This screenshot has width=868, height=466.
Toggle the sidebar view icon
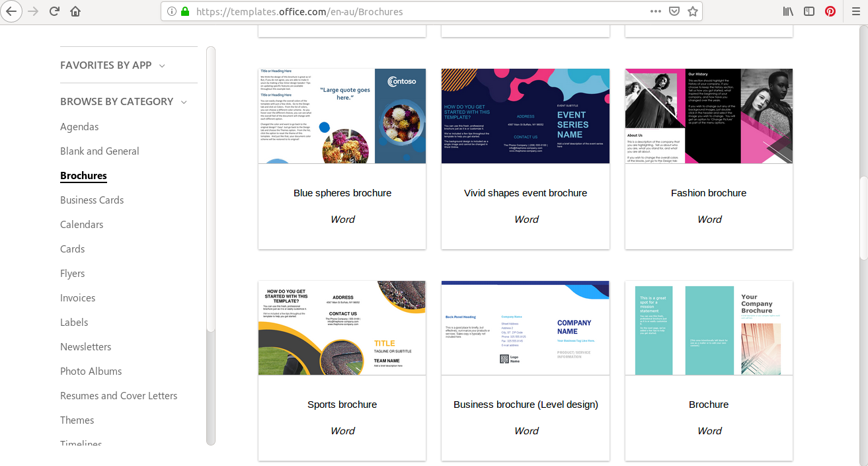coord(809,11)
